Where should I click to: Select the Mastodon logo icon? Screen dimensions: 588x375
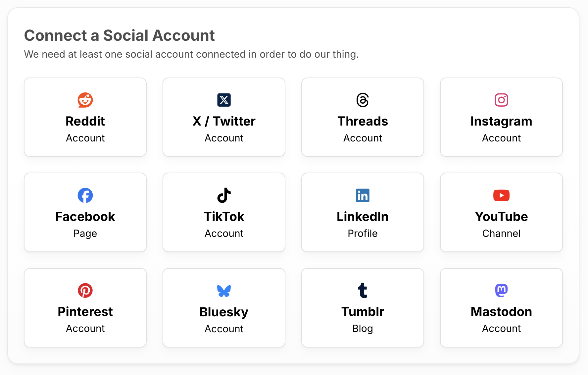pyautogui.click(x=501, y=290)
